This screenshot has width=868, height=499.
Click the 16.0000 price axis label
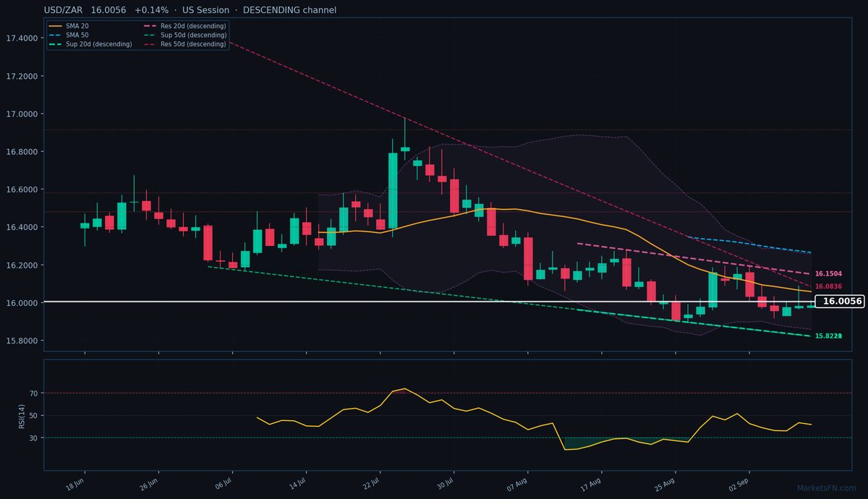coord(22,303)
